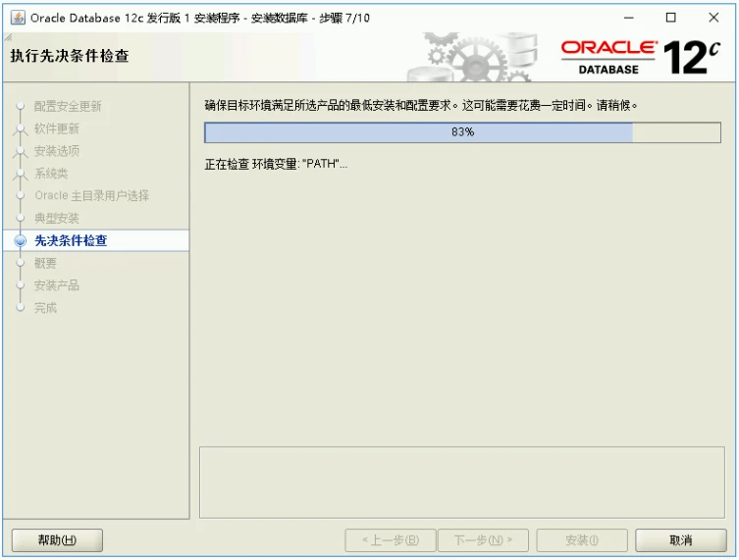The width and height of the screenshot is (739, 560).
Task: Close the installer window
Action: (713, 18)
